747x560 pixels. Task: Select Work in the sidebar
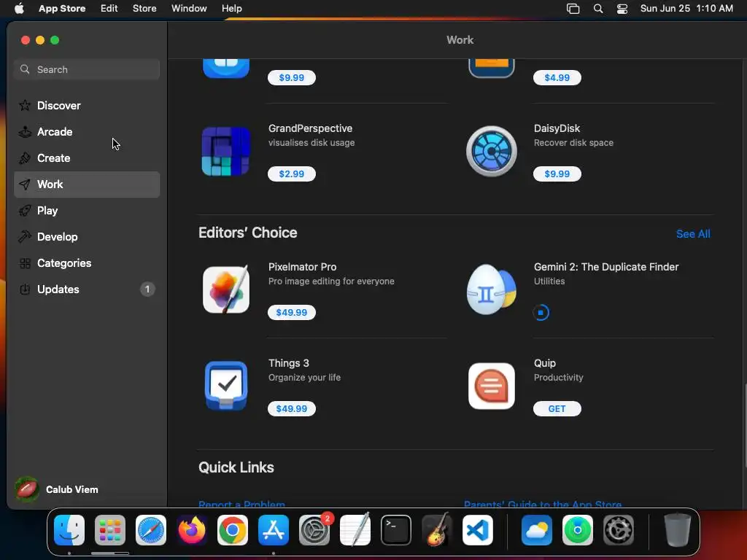pos(87,184)
